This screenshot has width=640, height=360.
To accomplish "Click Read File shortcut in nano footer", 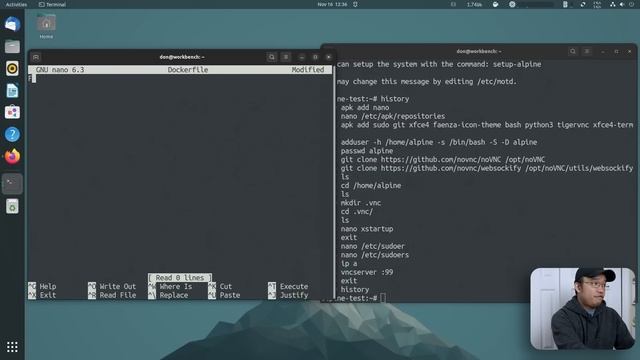I will [x=112, y=295].
